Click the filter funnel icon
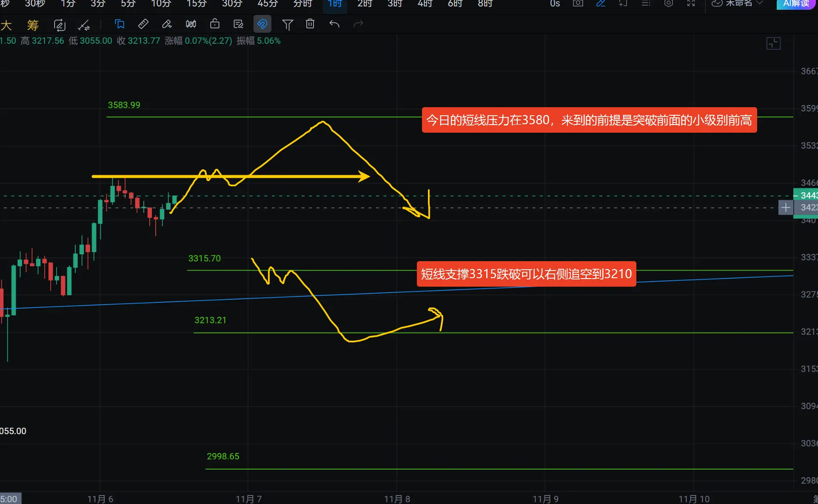The image size is (818, 504). [288, 25]
